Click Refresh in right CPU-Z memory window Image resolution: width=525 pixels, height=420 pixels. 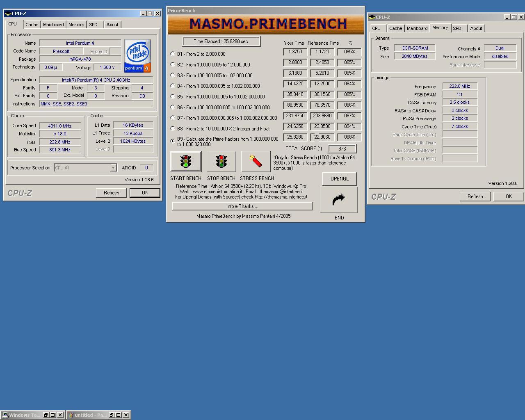pos(475,196)
